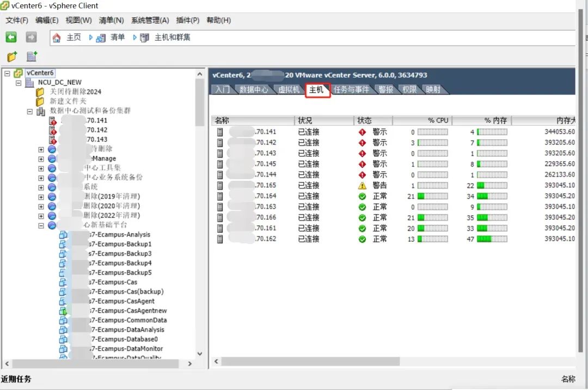Viewport: 588px width, 390px height.
Task: Click VM icon of s7-Ecampus-Analysis
Action: click(x=63, y=235)
